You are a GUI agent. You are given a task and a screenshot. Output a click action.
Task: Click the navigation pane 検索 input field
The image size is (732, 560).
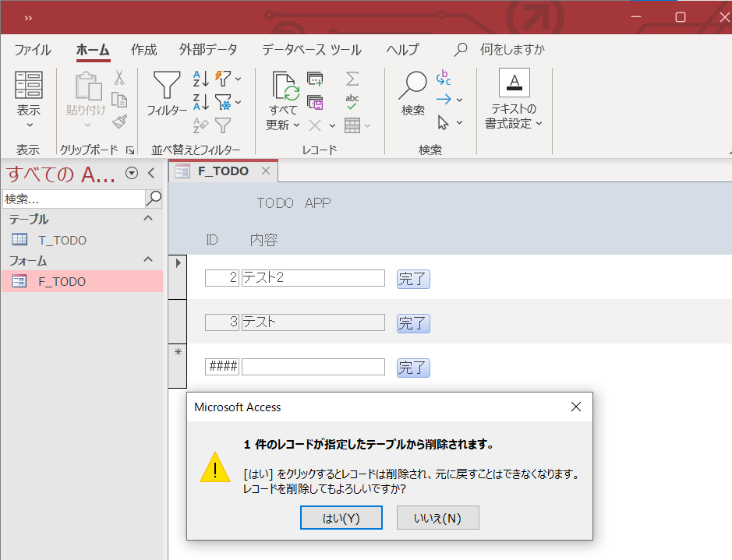(x=74, y=199)
